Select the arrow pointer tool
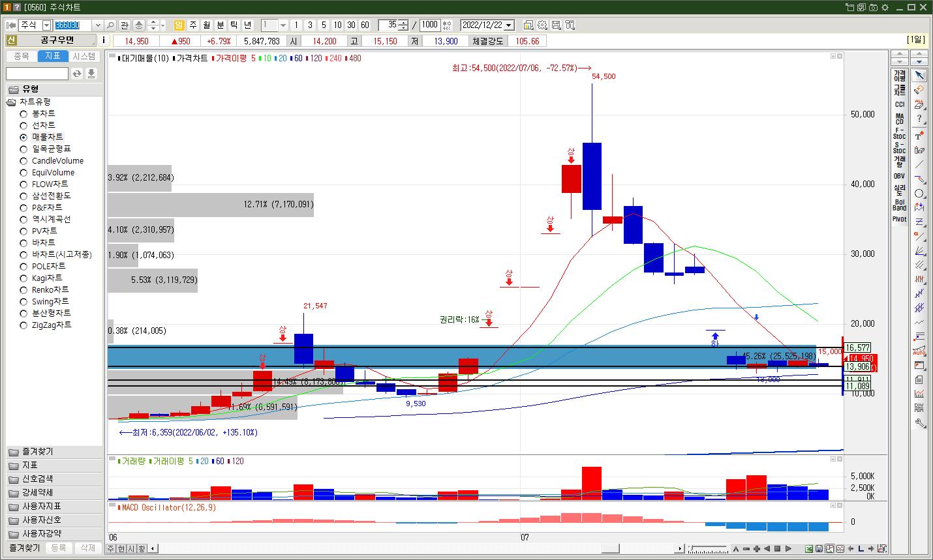Viewport: 933px width, 560px height. (919, 76)
